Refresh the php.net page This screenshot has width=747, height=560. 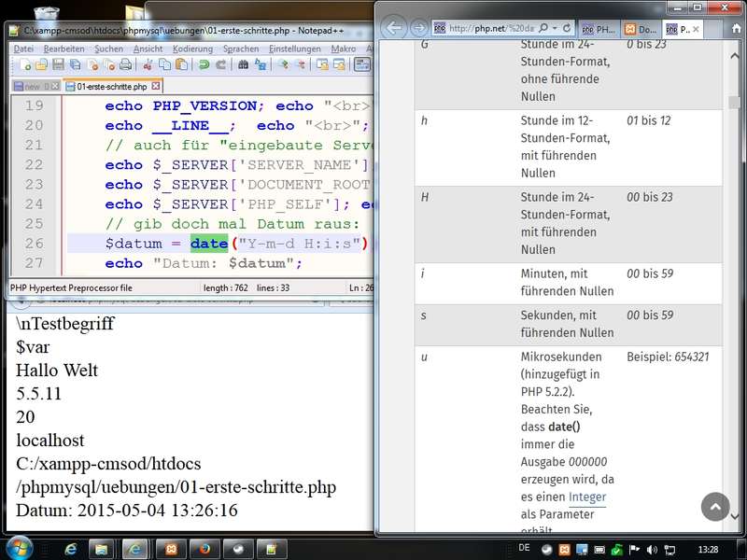pyautogui.click(x=567, y=28)
